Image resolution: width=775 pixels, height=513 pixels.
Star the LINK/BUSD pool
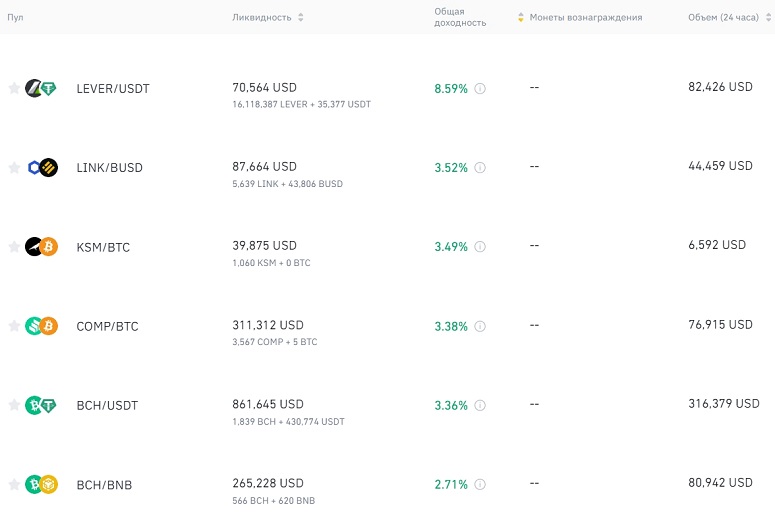click(x=14, y=168)
